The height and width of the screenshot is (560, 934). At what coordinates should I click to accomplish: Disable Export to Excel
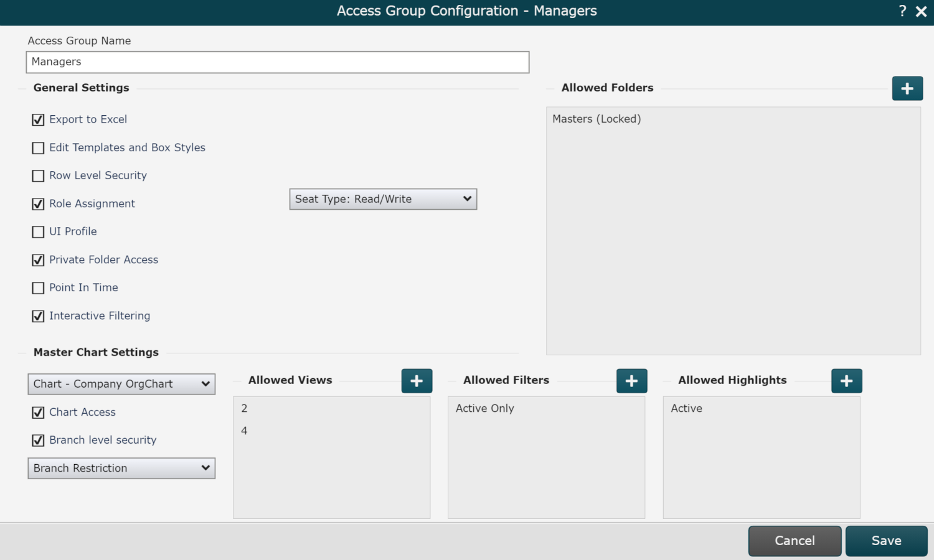(x=38, y=119)
